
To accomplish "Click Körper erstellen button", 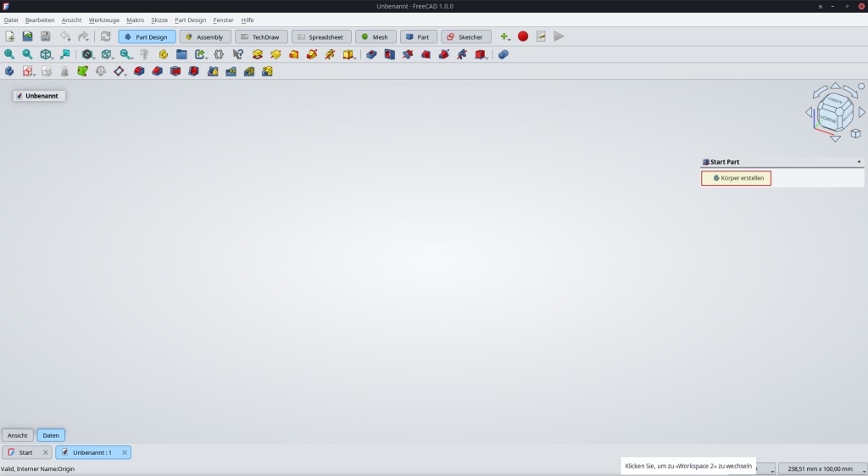I will click(x=736, y=178).
